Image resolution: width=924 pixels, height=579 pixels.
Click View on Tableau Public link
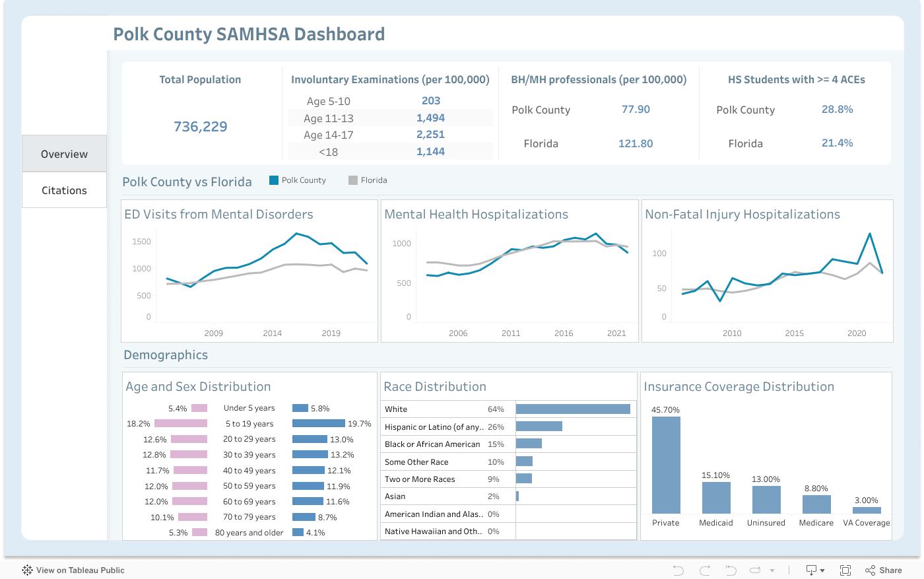[x=80, y=570]
